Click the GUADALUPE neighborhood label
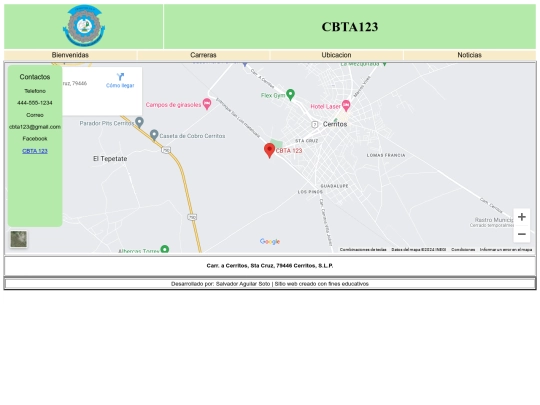 tap(334, 186)
